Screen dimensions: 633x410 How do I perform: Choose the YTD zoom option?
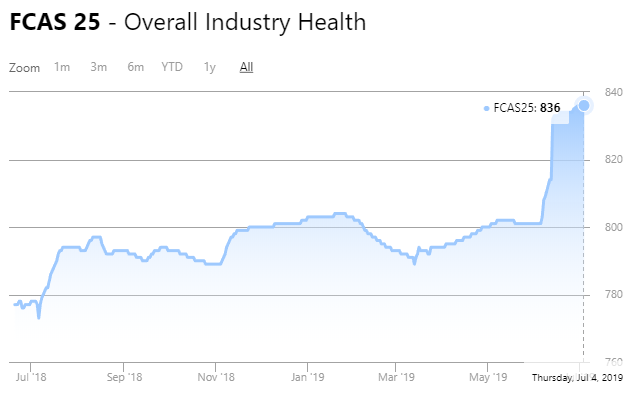pos(172,67)
